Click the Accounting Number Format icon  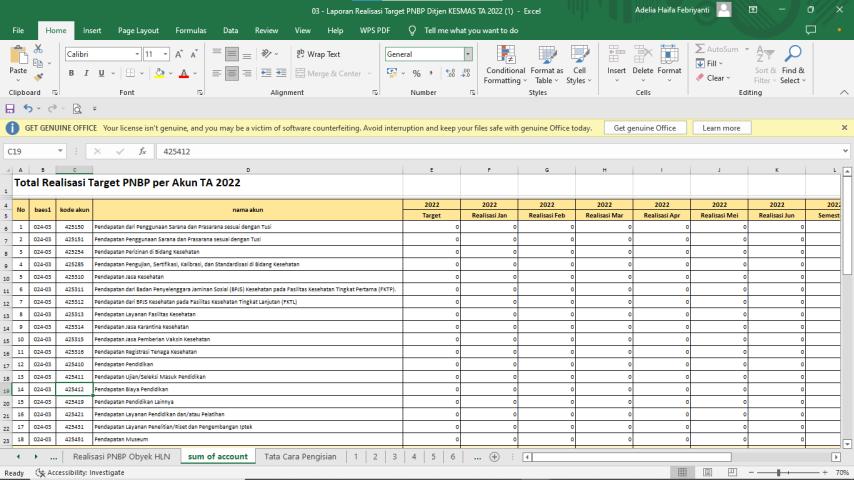pos(392,73)
